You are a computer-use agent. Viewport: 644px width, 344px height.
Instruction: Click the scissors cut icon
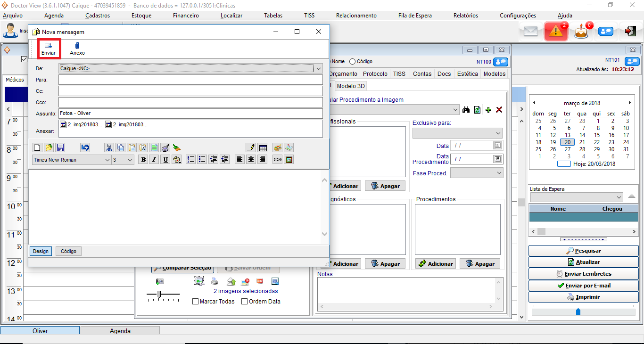pyautogui.click(x=109, y=147)
